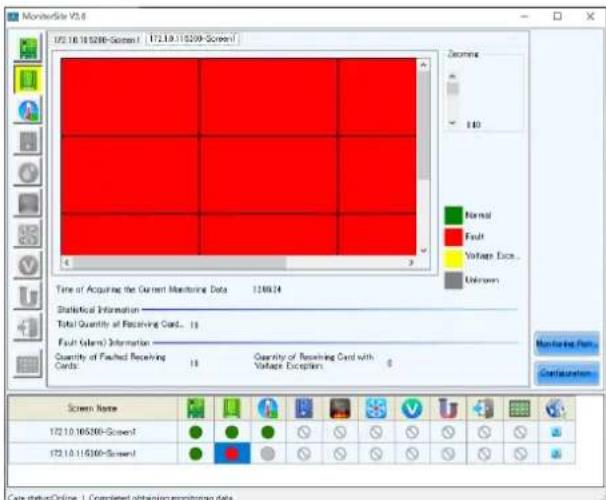This screenshot has width=606, height=500.
Task: Click green temperature dot for 172.1.0.105200-Screen1
Action: point(268,432)
